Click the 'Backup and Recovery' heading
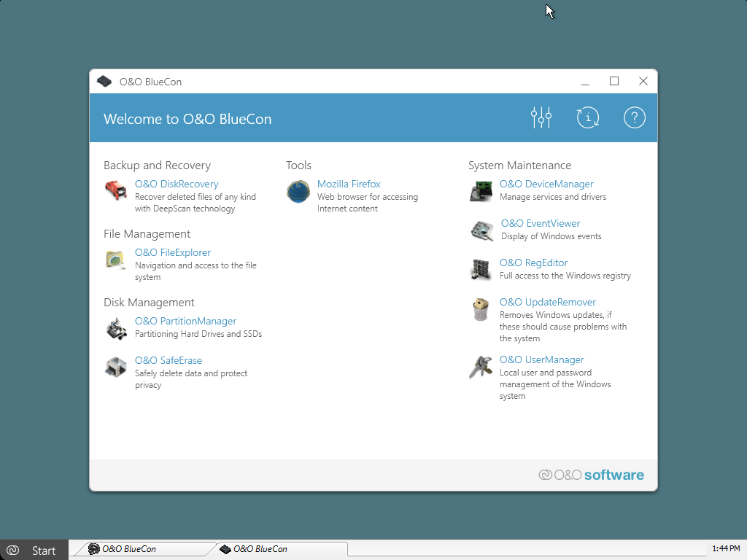This screenshot has width=747, height=560. click(x=158, y=166)
